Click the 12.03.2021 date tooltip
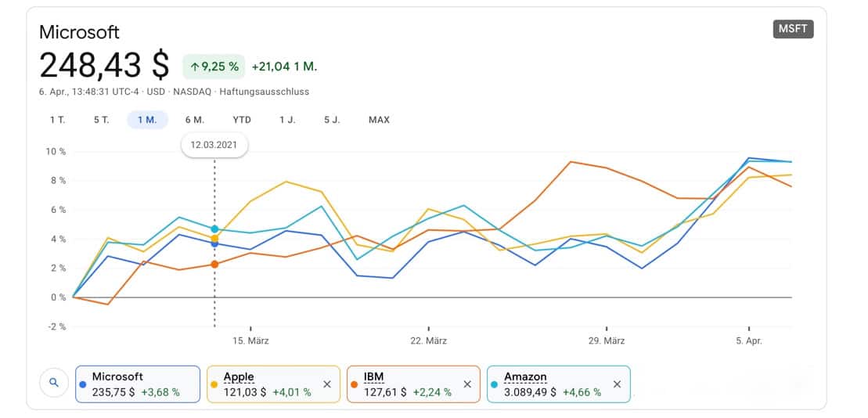 tap(214, 146)
